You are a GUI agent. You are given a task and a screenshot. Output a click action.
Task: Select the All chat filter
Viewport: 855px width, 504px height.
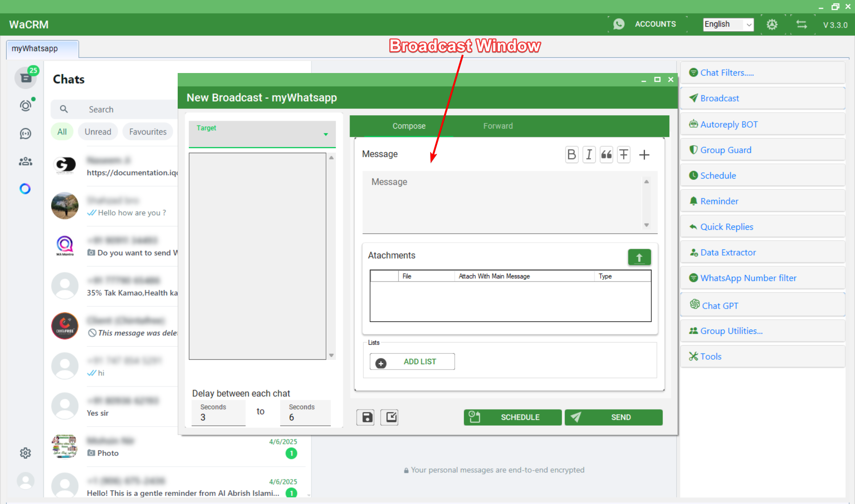(x=62, y=132)
